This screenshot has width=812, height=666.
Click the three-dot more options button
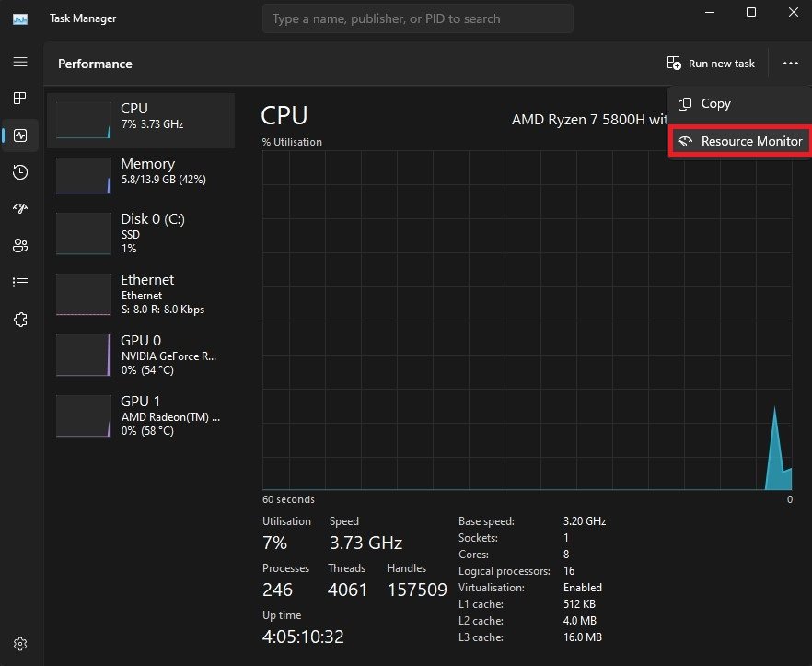click(790, 64)
